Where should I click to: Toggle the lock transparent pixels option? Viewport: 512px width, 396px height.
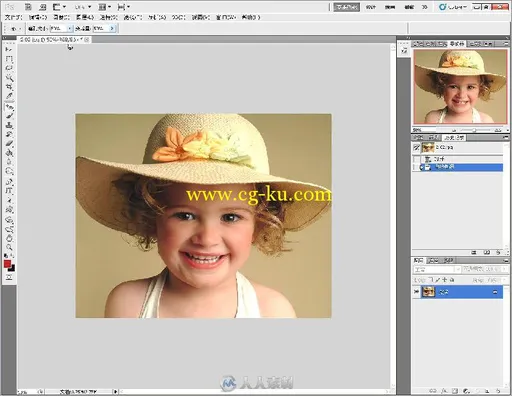[431, 280]
